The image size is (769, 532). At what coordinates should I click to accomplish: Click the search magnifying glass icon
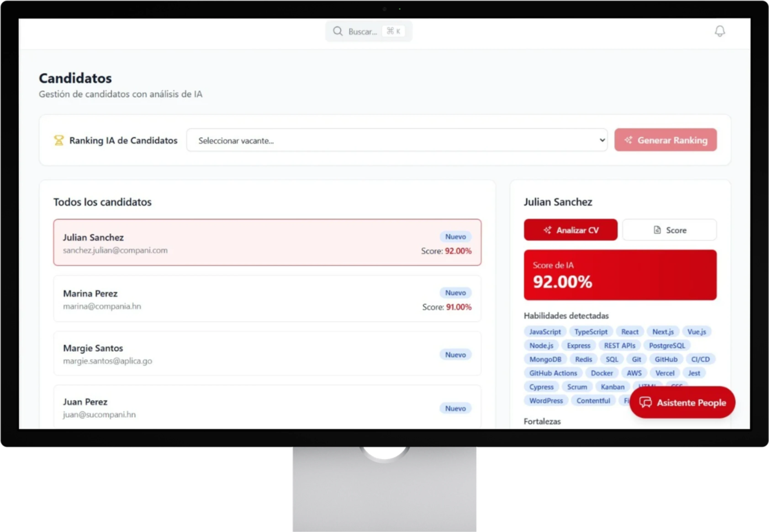[338, 31]
